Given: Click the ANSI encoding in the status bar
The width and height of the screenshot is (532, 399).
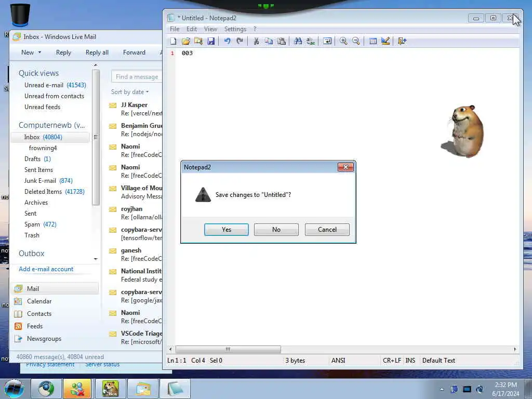Looking at the screenshot, I should point(338,361).
